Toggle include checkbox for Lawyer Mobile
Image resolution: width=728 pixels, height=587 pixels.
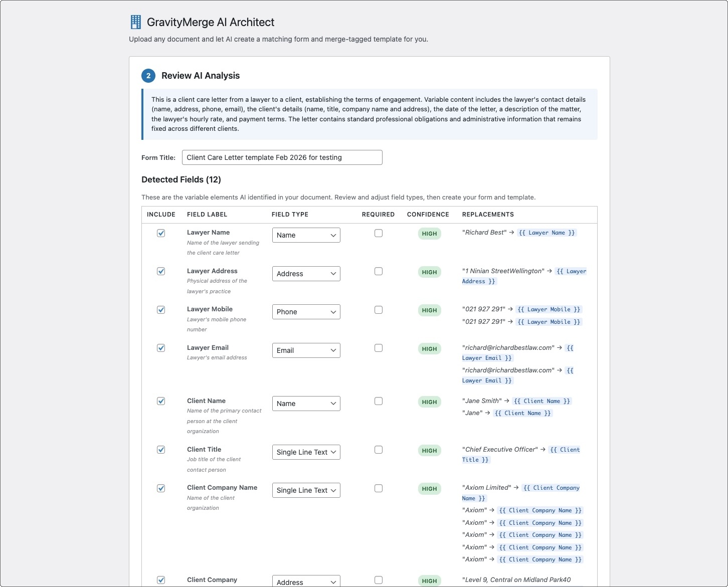point(161,310)
